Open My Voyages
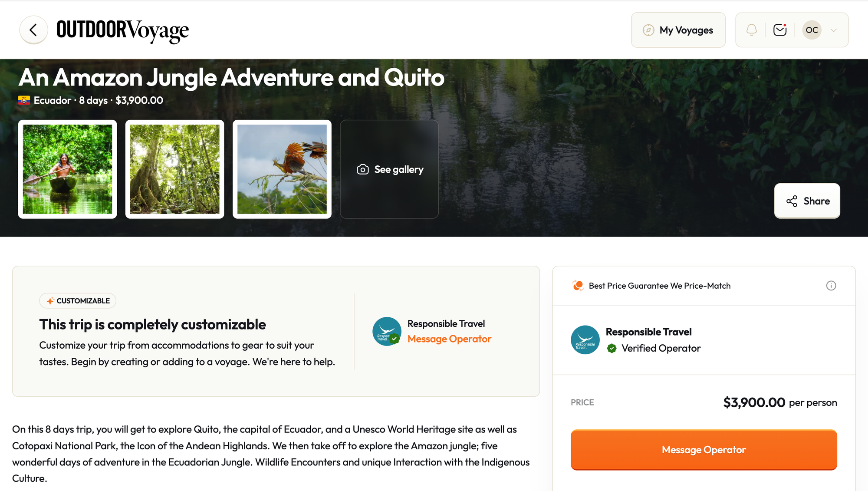 click(678, 30)
